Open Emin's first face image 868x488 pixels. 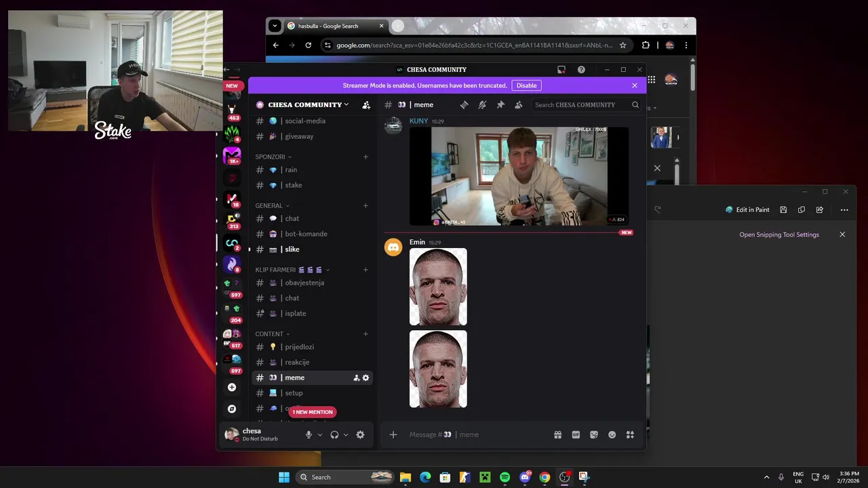pyautogui.click(x=438, y=287)
